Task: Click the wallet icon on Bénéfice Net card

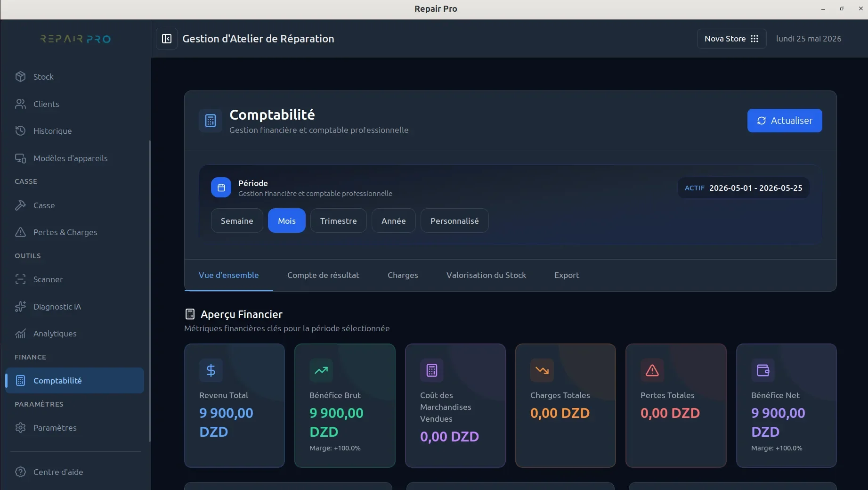Action: [x=763, y=370]
